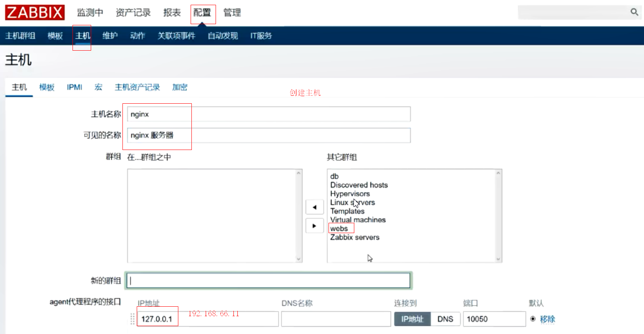Go to 主机 in the blue submenu bar
This screenshot has height=334, width=644.
83,36
